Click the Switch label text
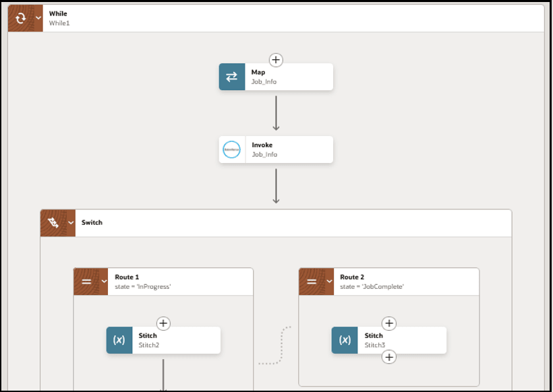The height and width of the screenshot is (392, 553). (92, 222)
